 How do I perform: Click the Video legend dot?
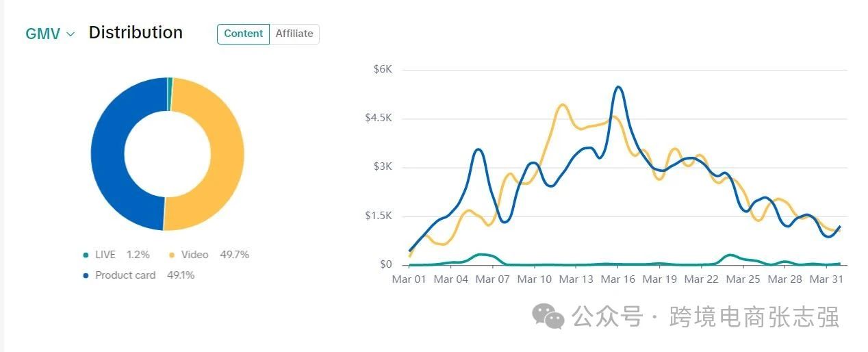pyautogui.click(x=172, y=255)
